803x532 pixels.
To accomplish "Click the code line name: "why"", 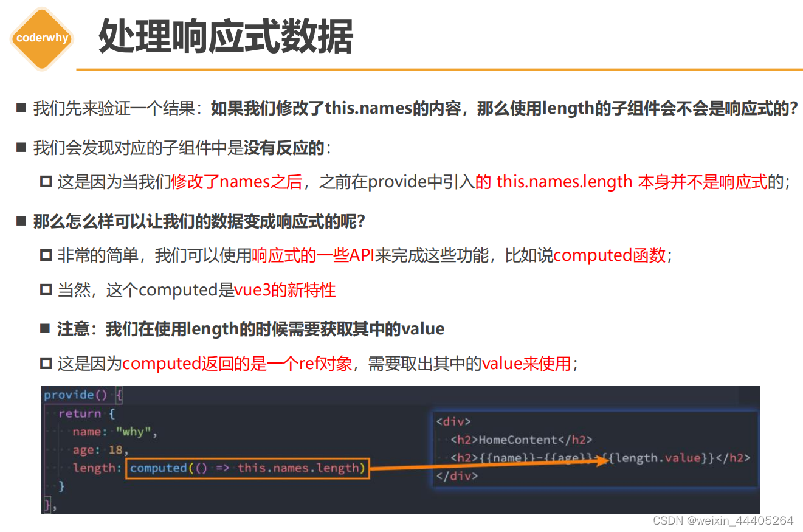I will (115, 432).
